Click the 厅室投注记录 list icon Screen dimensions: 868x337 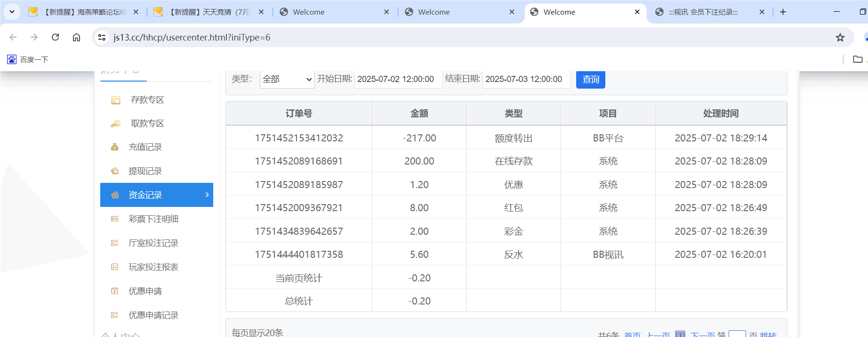(x=114, y=243)
